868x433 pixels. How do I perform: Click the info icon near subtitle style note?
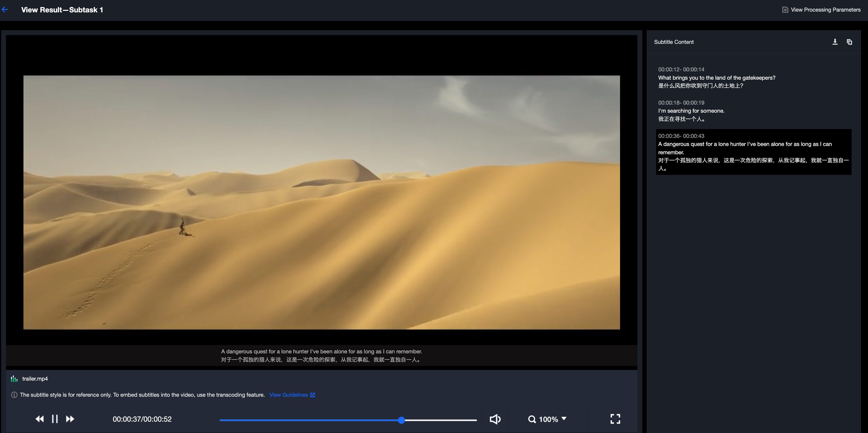tap(14, 395)
